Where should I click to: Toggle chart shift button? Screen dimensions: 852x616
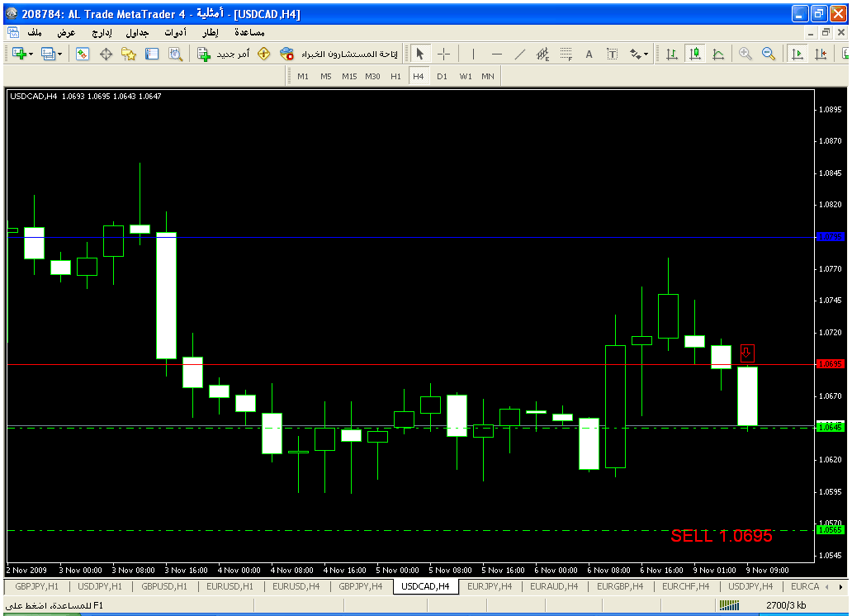click(821, 54)
